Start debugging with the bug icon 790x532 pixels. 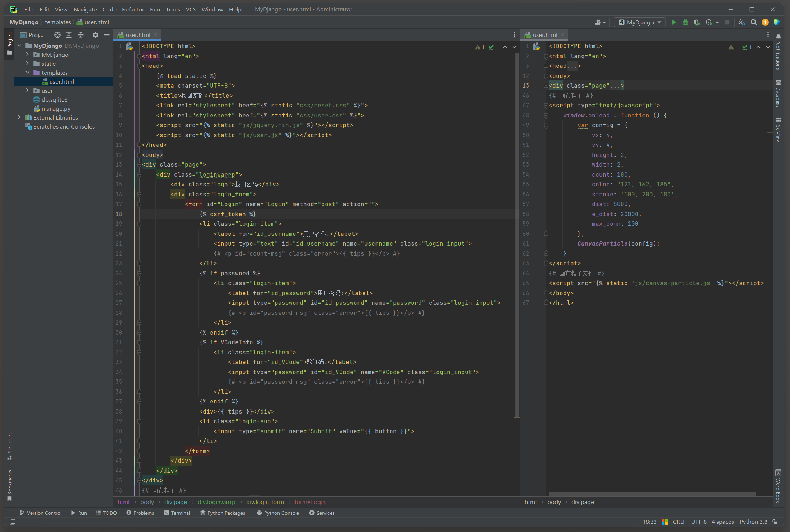coord(685,22)
